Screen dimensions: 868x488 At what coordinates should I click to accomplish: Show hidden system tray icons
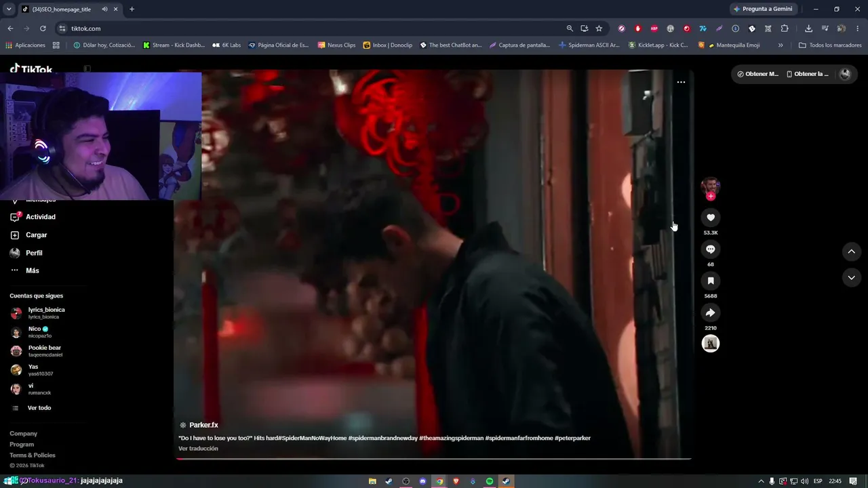pyautogui.click(x=761, y=481)
